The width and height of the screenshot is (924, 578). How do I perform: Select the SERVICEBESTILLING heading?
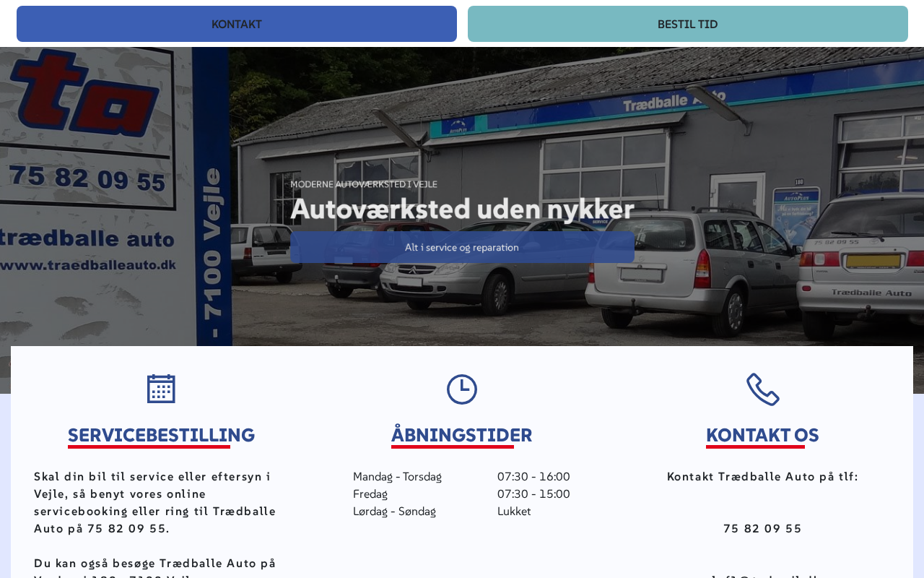pos(161,435)
